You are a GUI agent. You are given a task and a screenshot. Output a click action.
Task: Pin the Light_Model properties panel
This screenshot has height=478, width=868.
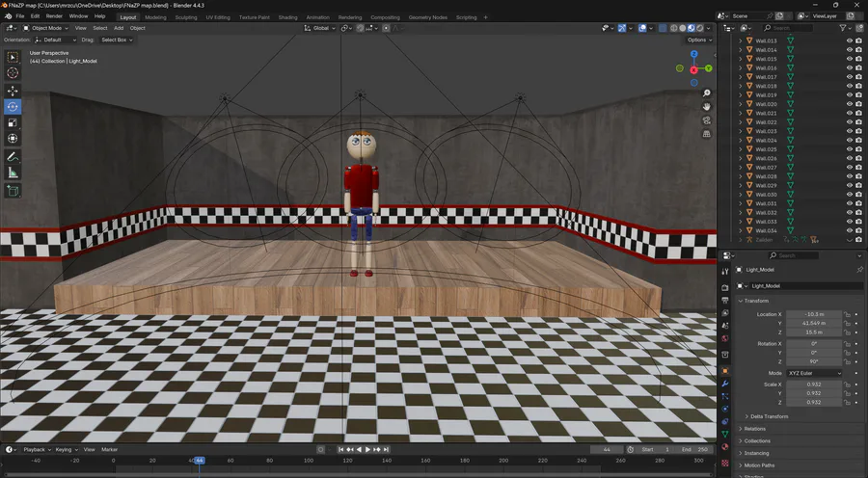pyautogui.click(x=859, y=270)
